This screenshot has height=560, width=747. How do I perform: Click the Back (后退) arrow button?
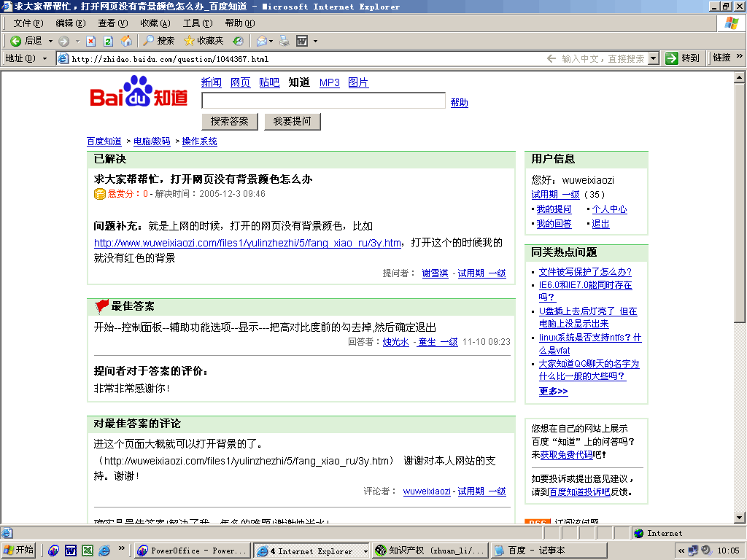tap(26, 41)
